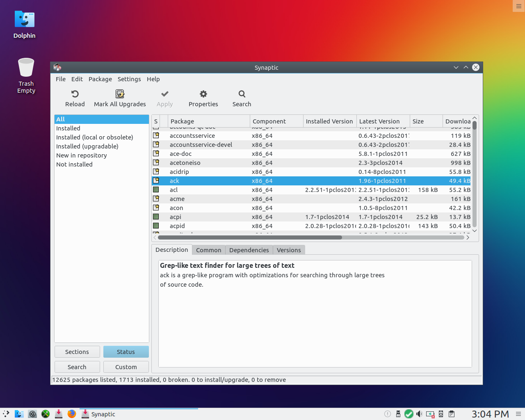Toggle status box of the ack package

[156, 180]
